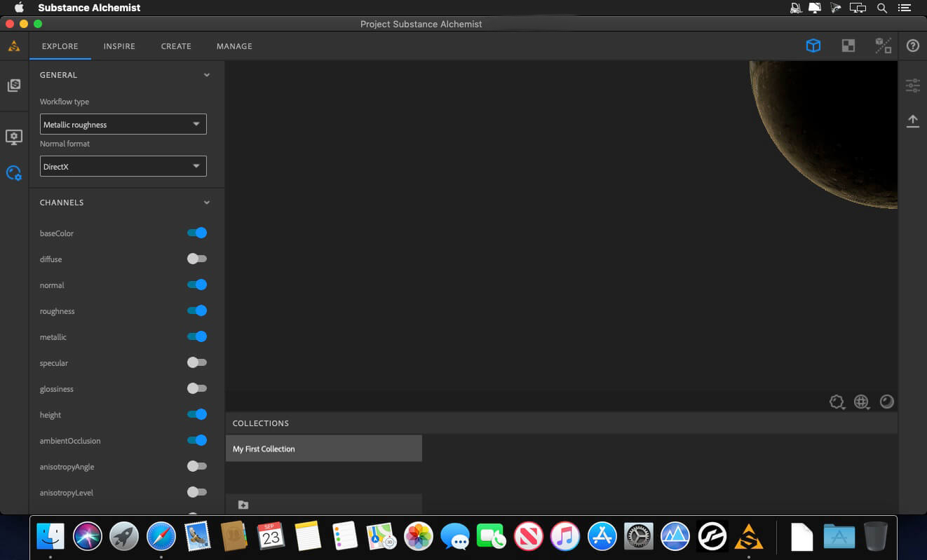Open the viewport lighting settings icon
This screenshot has height=560, width=927.
coord(837,402)
